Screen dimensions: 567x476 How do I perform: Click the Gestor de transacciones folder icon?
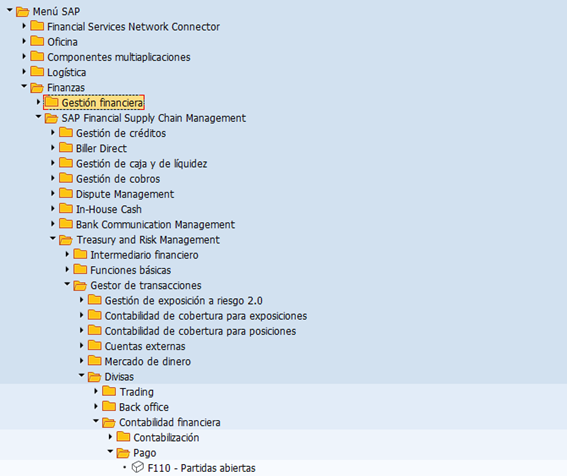80,285
